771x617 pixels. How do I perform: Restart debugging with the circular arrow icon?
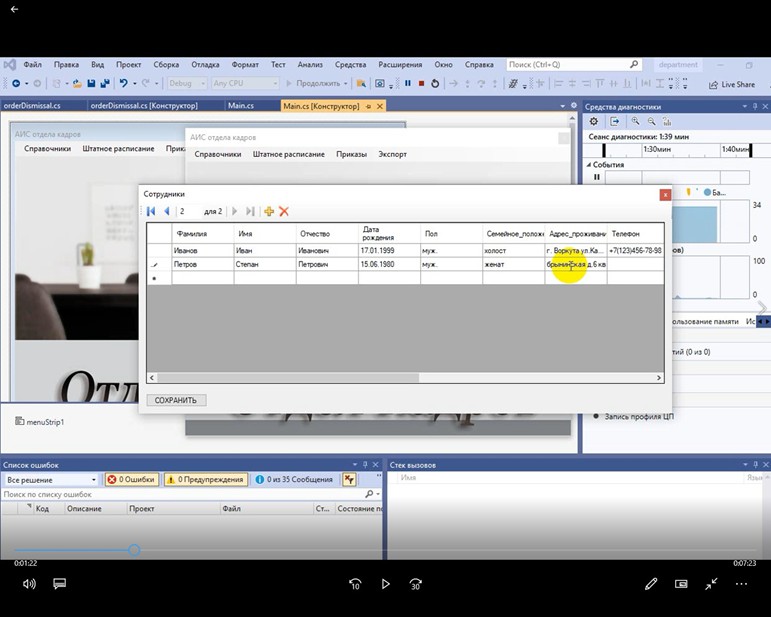435,84
